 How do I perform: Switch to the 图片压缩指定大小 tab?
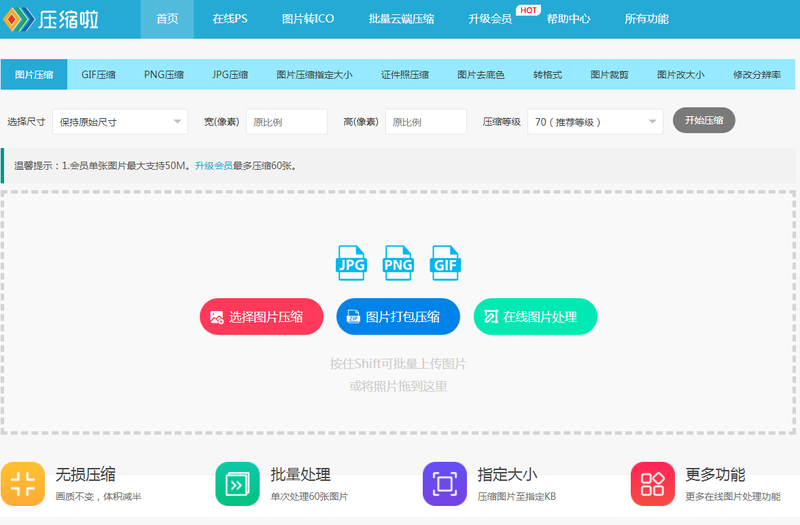point(314,74)
